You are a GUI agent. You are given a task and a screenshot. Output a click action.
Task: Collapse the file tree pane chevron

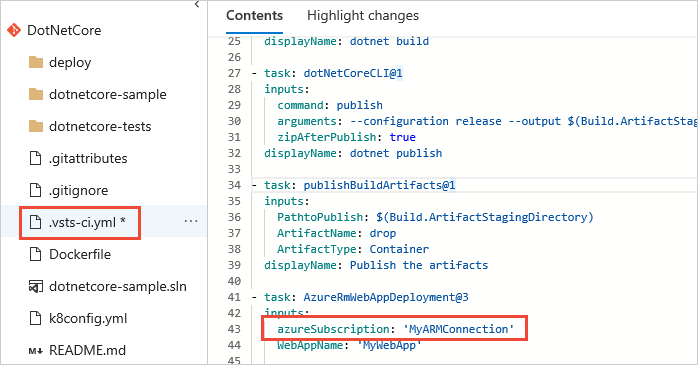(x=197, y=4)
